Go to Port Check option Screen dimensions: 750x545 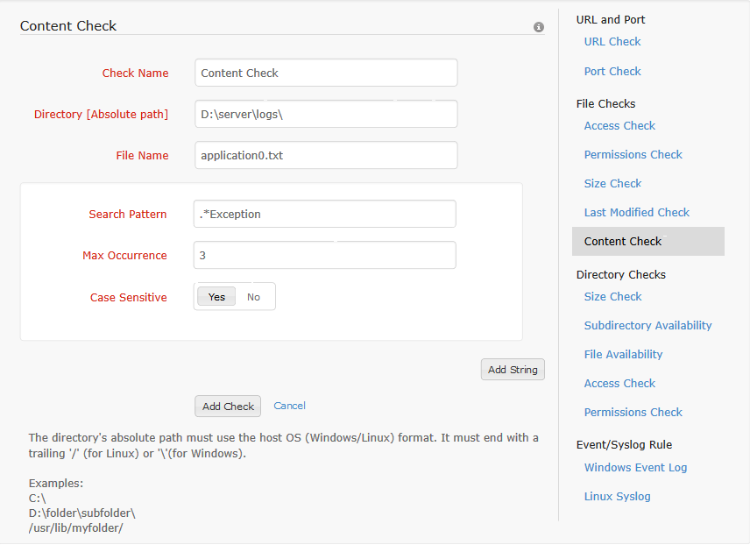612,72
